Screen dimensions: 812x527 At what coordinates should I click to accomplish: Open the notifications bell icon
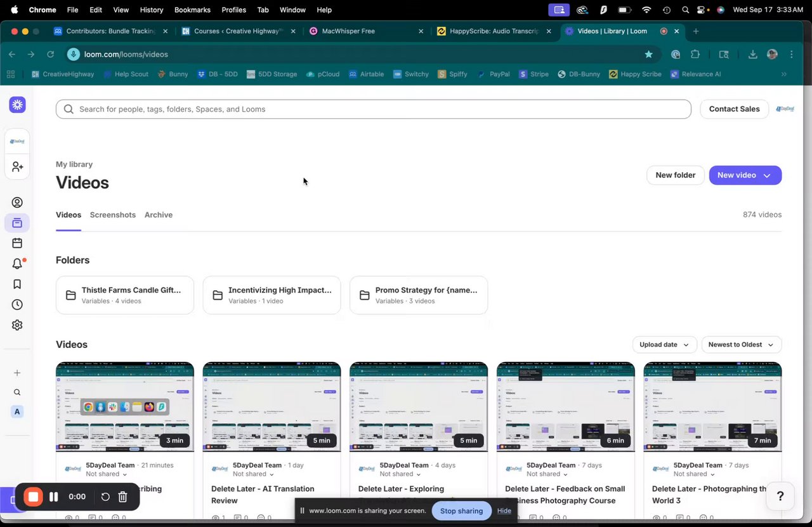pos(17,263)
